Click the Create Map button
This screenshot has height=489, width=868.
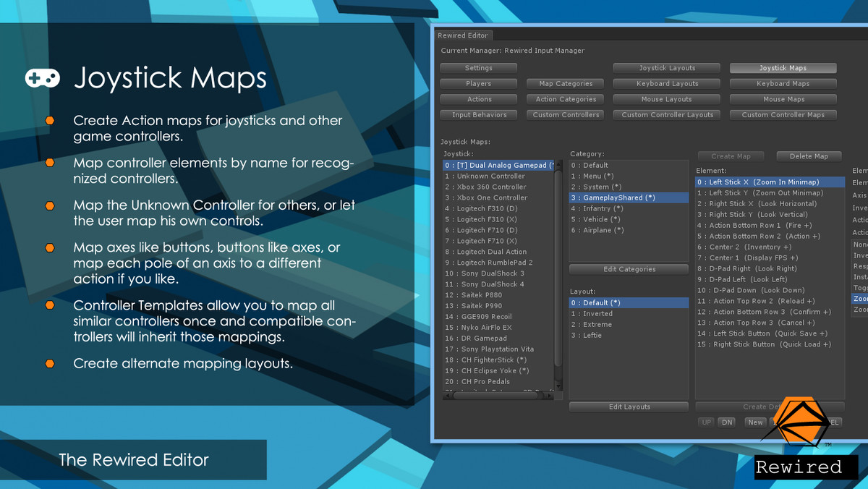pos(731,156)
